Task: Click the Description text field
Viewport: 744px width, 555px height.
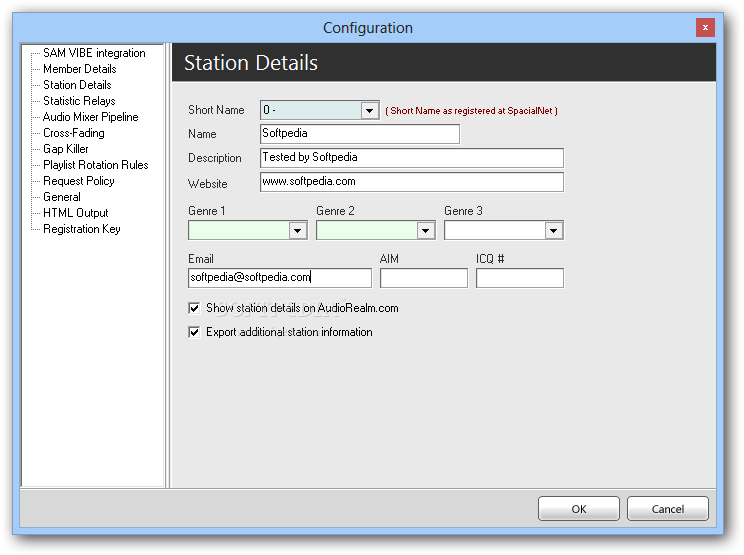Action: click(412, 158)
